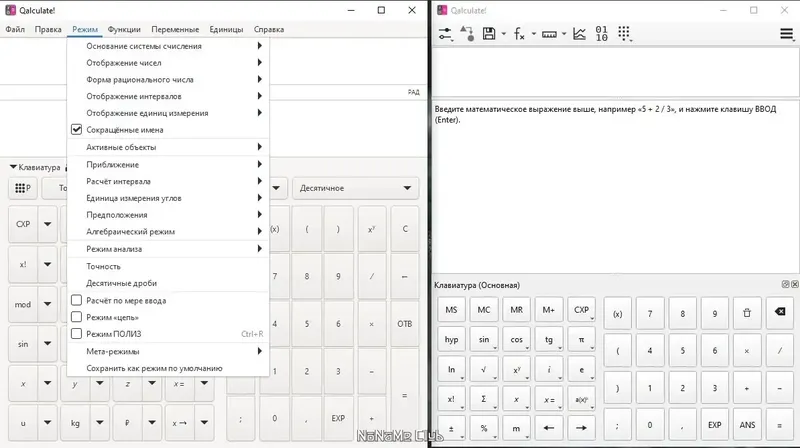Click the unit conversion icon in right toolbar
Screen dimensions: 800x448
pos(467,34)
